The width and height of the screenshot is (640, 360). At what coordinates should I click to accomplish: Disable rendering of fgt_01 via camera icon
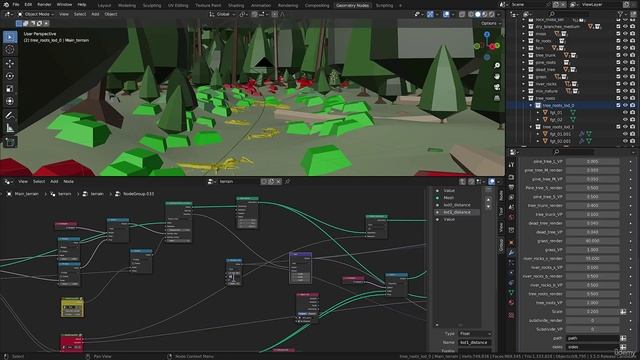(x=632, y=113)
